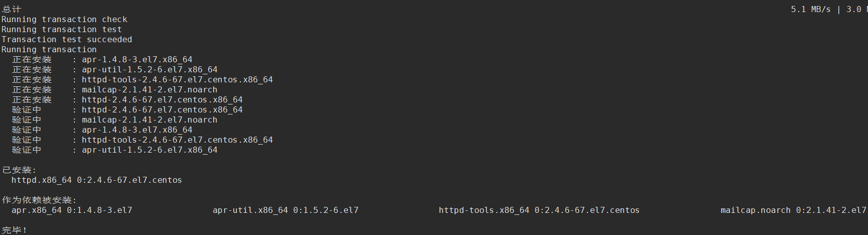Viewport: 868px width, 235px height.
Task: Click the "5.1 MB/s" download speed
Action: (x=810, y=9)
